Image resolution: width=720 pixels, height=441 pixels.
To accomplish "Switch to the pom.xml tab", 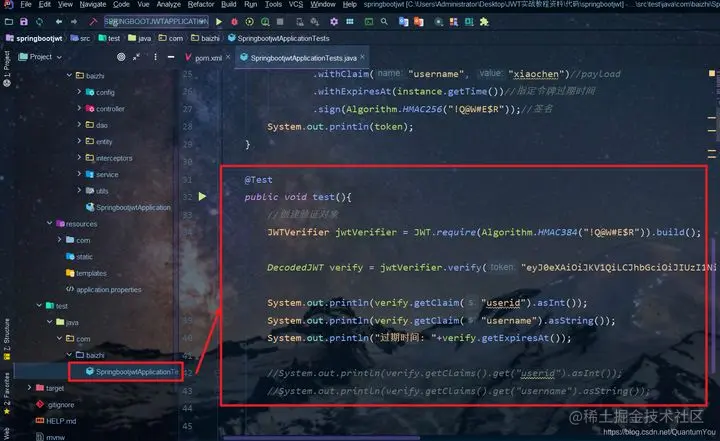I will click(x=208, y=57).
